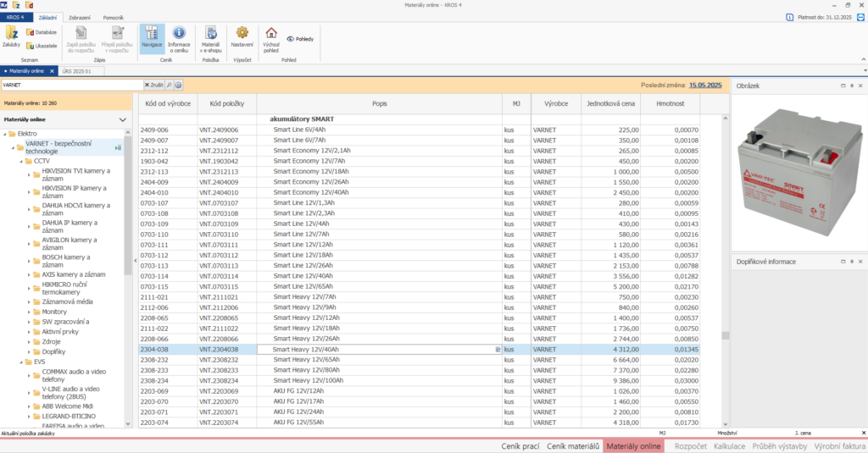Pin the Doplňkové informace panel
The height and width of the screenshot is (453, 868).
tap(852, 262)
